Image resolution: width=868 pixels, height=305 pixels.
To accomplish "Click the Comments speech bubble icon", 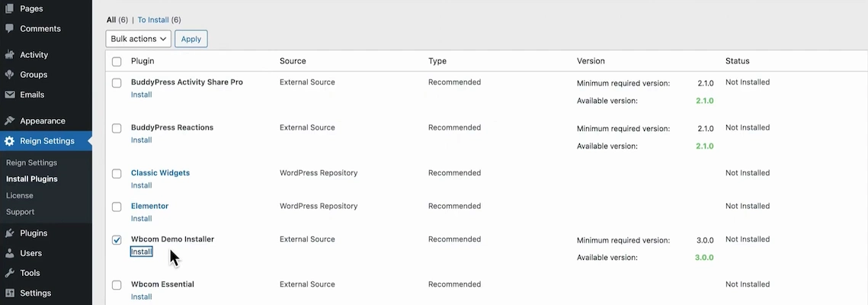I will [x=9, y=28].
